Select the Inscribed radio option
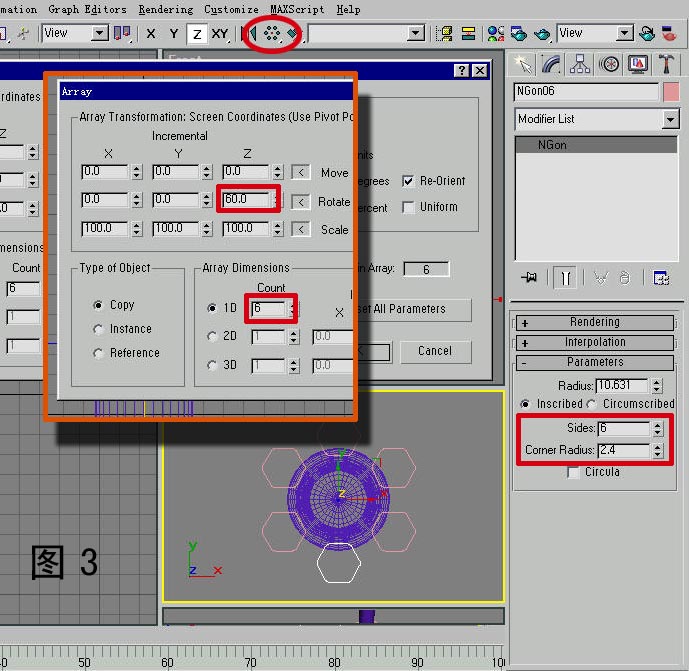This screenshot has height=671, width=689. pyautogui.click(x=524, y=403)
